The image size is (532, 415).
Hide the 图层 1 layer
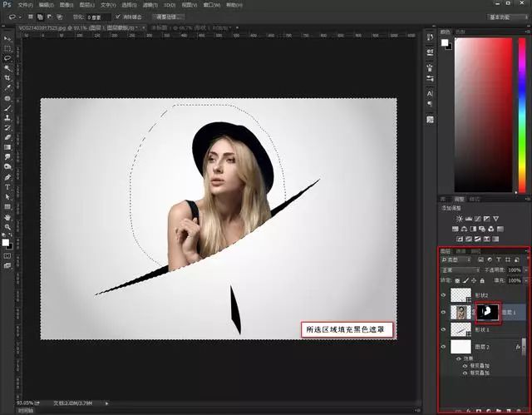[x=443, y=312]
